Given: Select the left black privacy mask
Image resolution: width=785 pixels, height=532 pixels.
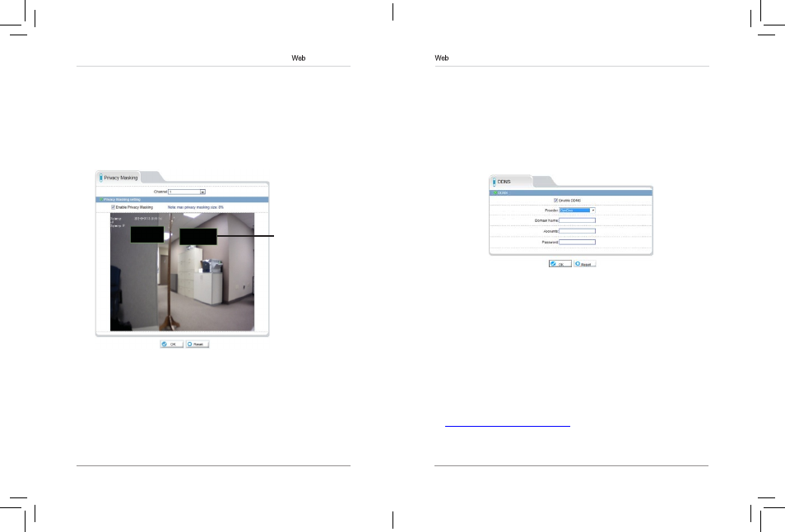Looking at the screenshot, I should 147,234.
